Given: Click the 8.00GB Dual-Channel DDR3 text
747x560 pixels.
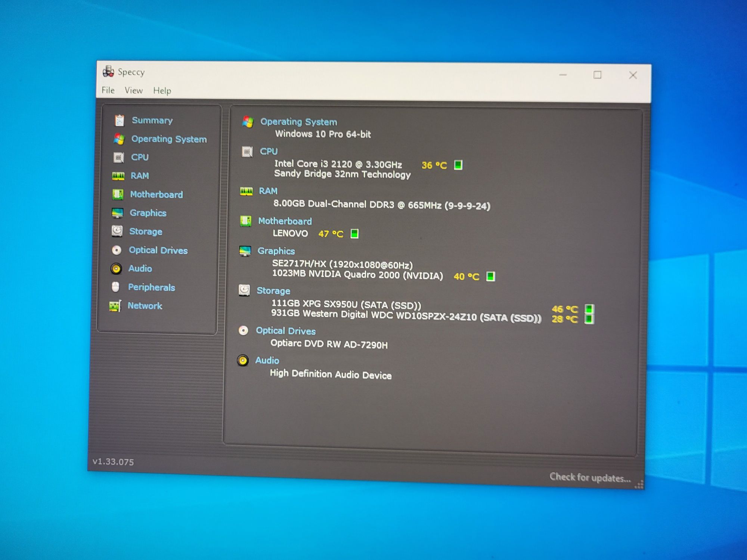Looking at the screenshot, I should (382, 205).
